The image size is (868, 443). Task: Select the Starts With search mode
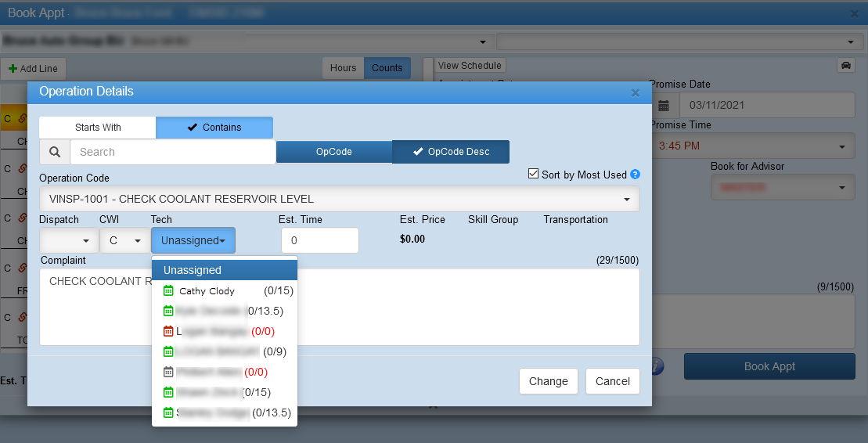pos(98,128)
